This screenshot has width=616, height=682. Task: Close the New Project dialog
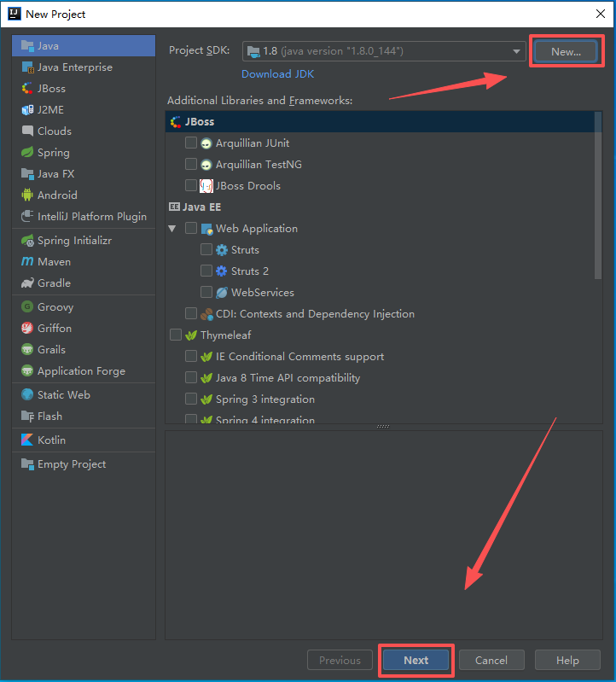click(601, 14)
